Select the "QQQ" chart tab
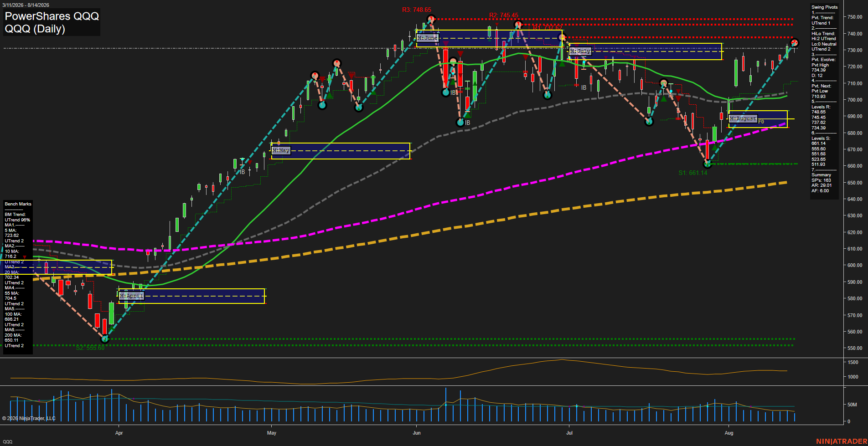 [x=8, y=442]
